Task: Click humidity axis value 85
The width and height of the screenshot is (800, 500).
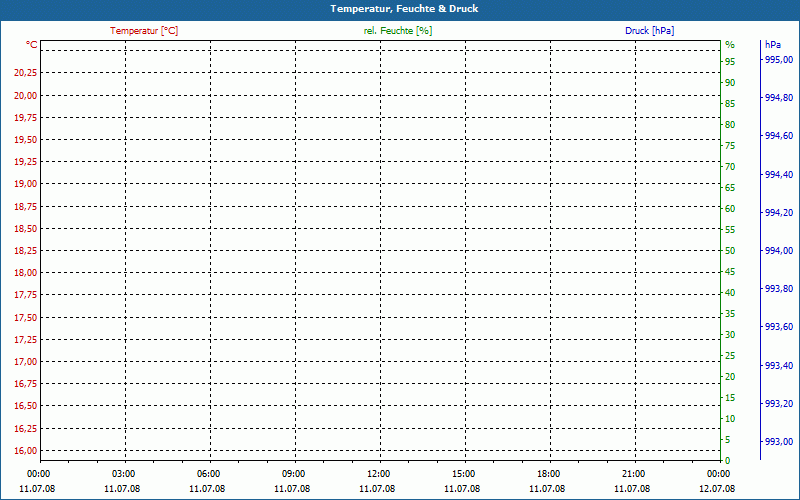Action: click(x=730, y=104)
